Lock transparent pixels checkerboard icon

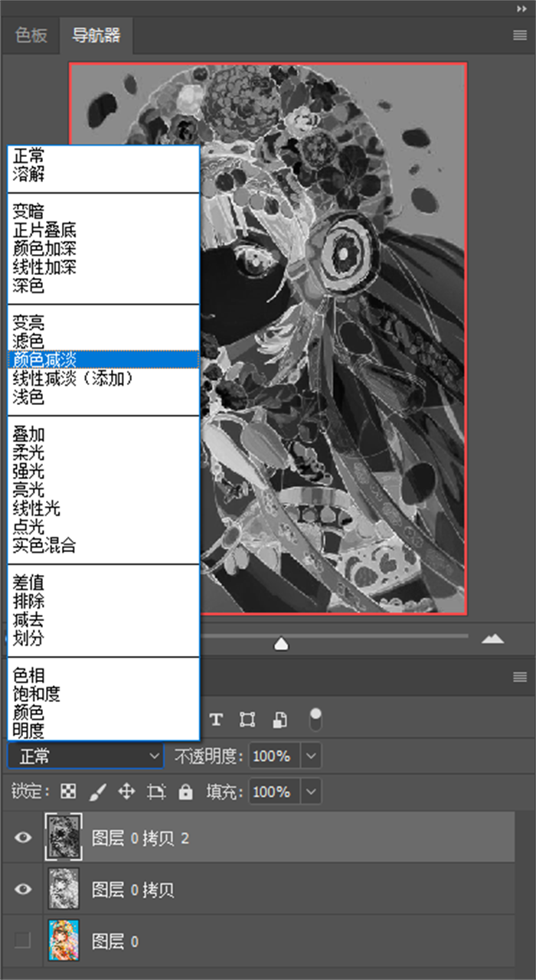[x=69, y=792]
